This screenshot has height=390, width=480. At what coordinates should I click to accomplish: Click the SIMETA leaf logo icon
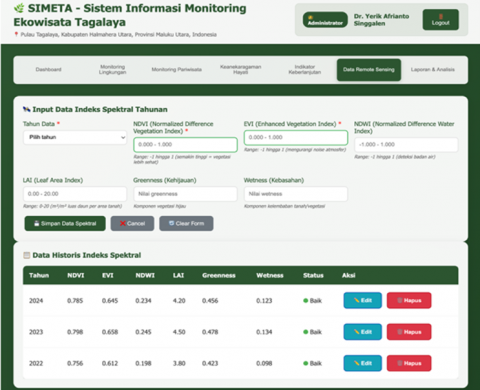(19, 8)
